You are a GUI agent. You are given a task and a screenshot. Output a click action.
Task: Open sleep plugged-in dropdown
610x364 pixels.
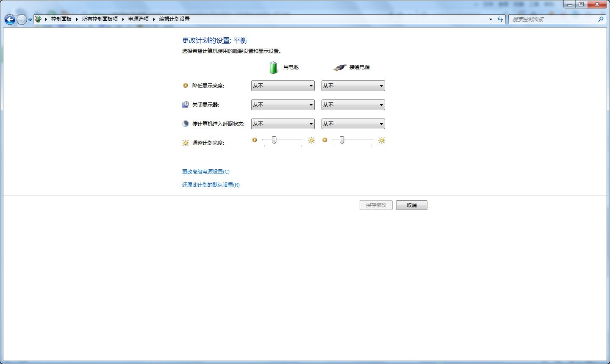pyautogui.click(x=353, y=124)
